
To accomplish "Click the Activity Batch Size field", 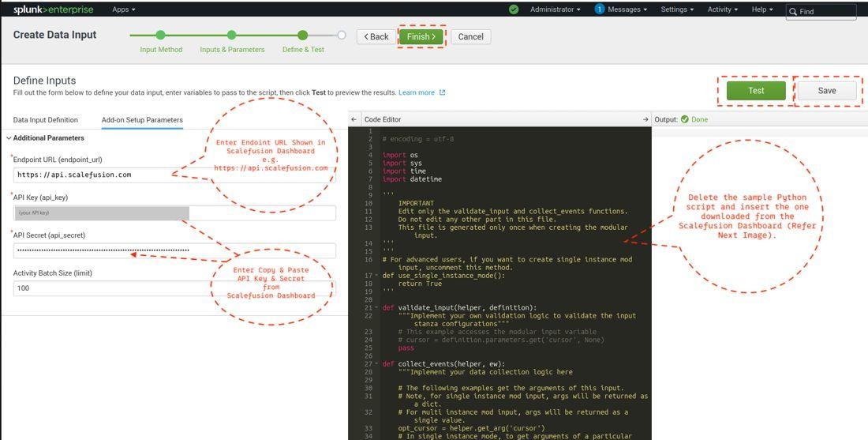I will (174, 288).
